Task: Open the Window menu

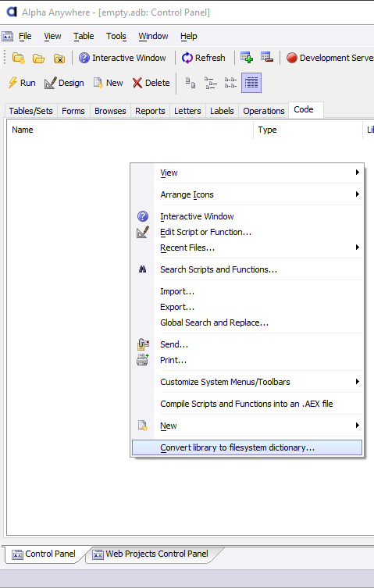Action: click(x=154, y=36)
